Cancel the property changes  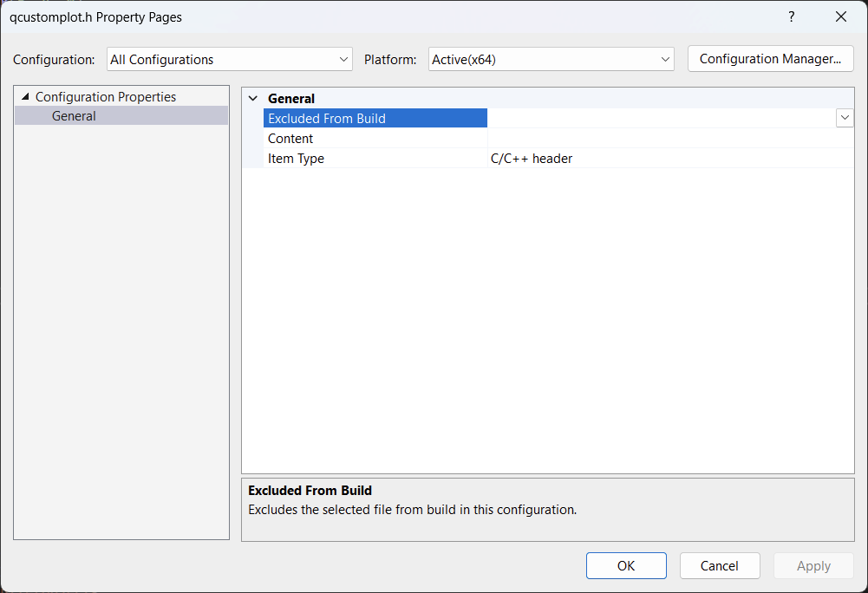click(719, 566)
